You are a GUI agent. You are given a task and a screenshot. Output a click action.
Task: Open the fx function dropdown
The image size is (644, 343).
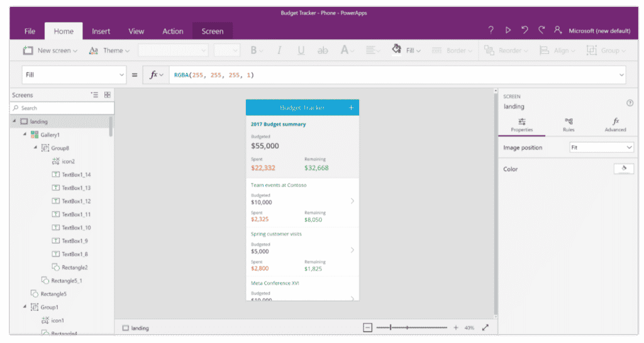pyautogui.click(x=156, y=75)
